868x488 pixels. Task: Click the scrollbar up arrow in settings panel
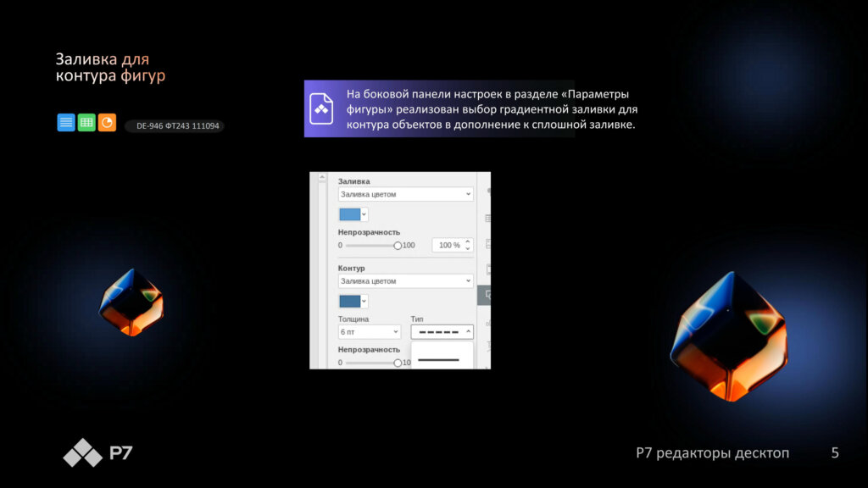(x=322, y=178)
